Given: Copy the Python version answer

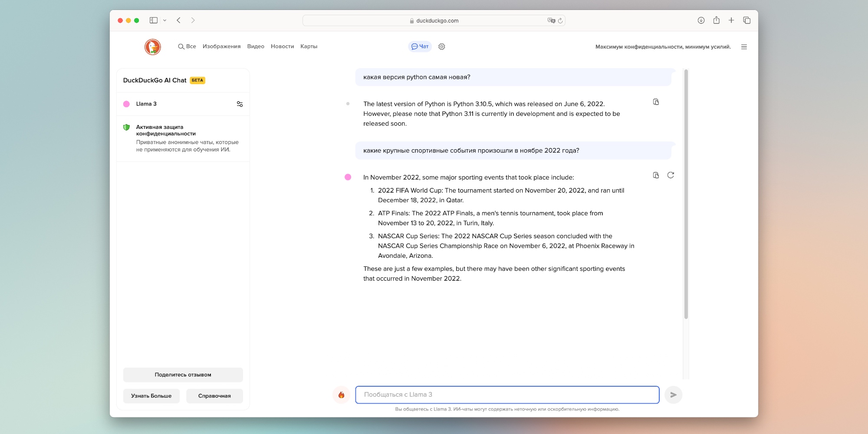Looking at the screenshot, I should (656, 102).
